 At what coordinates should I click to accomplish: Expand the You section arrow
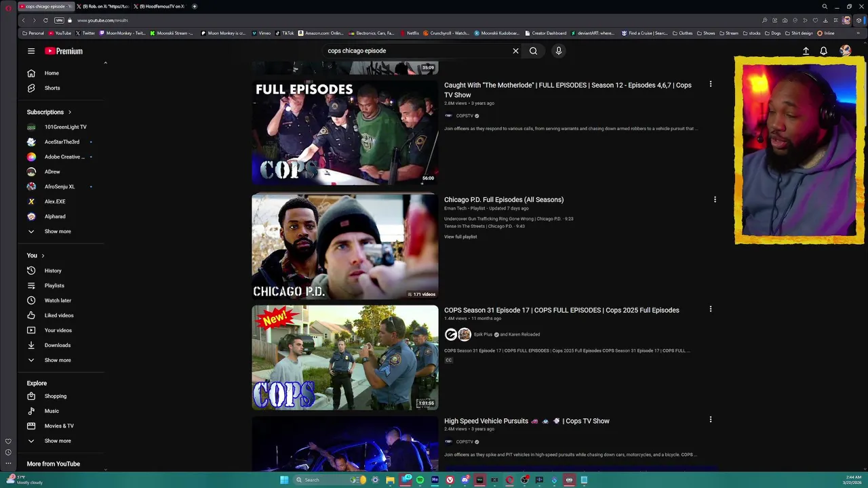tap(43, 256)
